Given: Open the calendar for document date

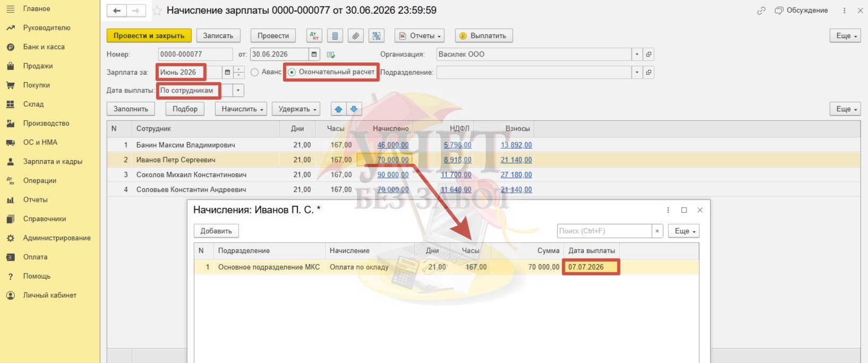Looking at the screenshot, I should pyautogui.click(x=314, y=54).
